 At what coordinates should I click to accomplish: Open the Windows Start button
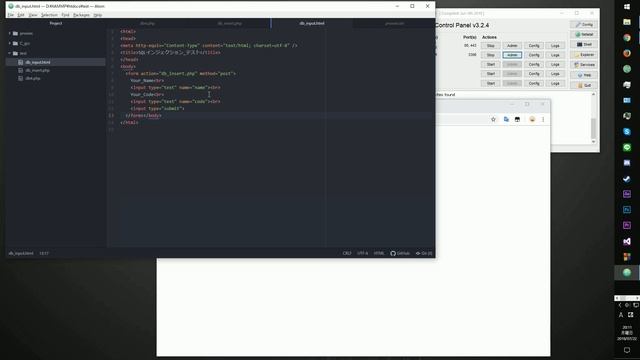(627, 7)
